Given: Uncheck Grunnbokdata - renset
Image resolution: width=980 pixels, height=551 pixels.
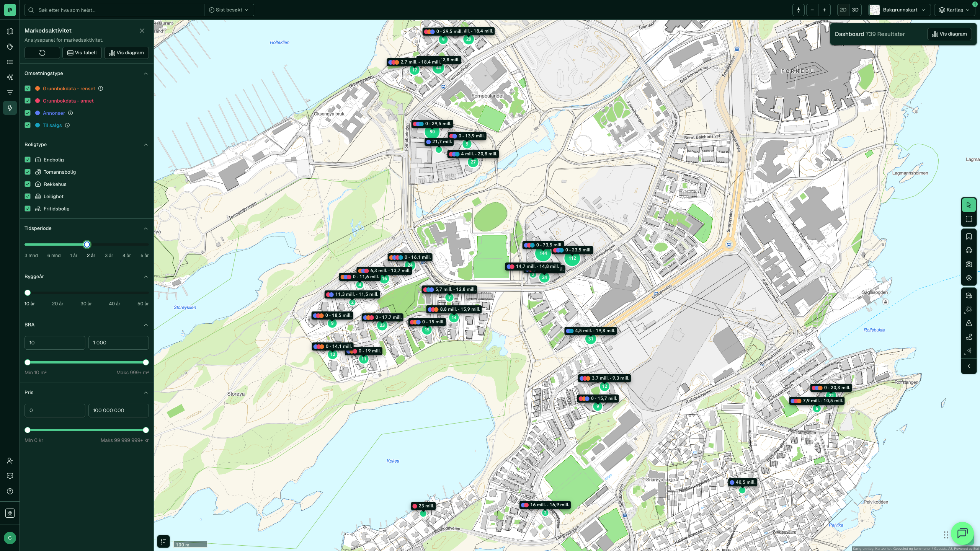Looking at the screenshot, I should [x=28, y=89].
